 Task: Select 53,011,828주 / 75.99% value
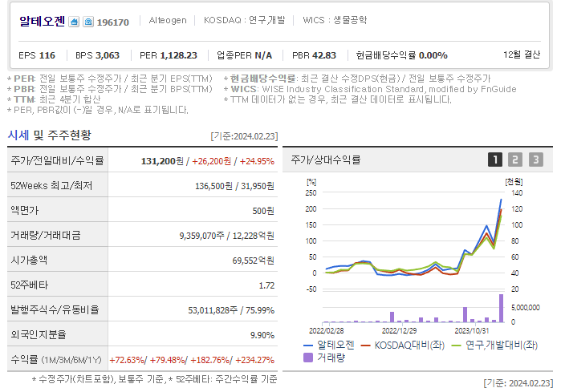coord(231,310)
